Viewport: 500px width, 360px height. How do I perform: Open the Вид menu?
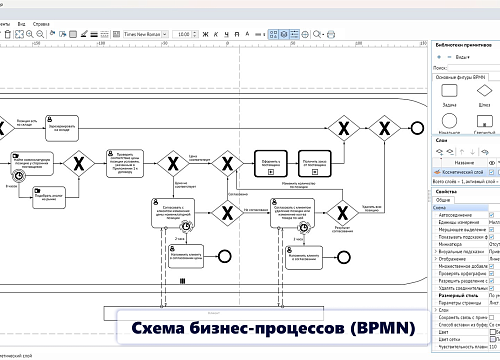click(x=21, y=24)
